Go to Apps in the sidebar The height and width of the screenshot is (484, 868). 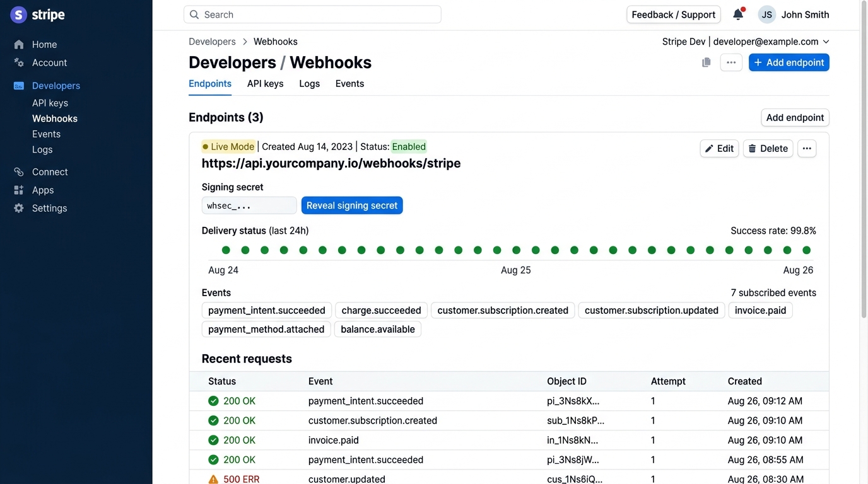[x=43, y=190]
